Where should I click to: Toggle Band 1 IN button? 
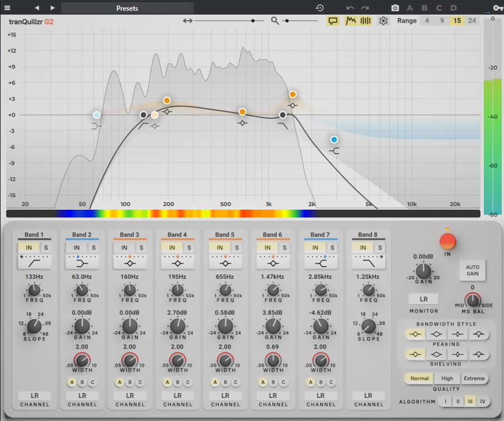click(29, 248)
